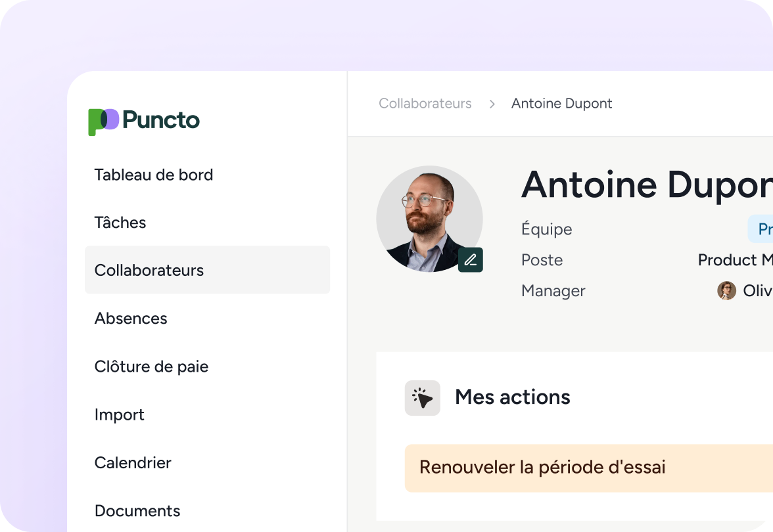This screenshot has height=532, width=773.
Task: Go back via Collaborateurs breadcrumb link
Action: coord(425,104)
